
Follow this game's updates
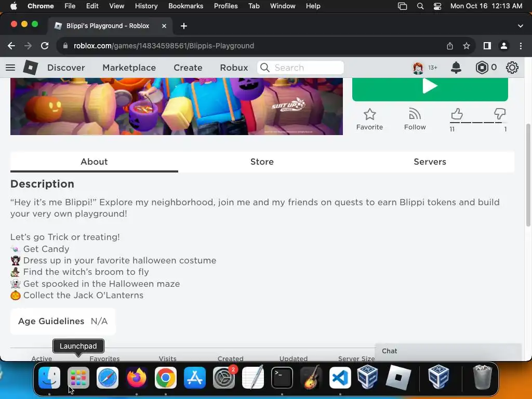[415, 119]
